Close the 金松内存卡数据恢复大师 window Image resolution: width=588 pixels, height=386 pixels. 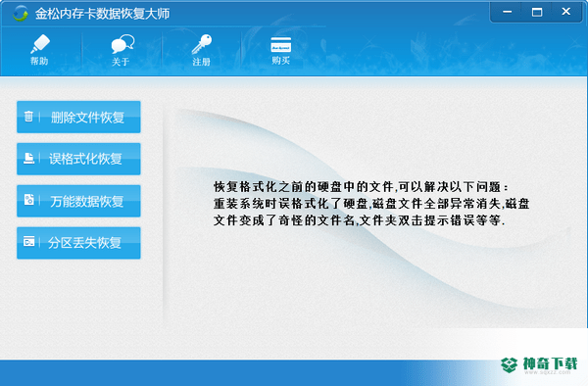point(565,12)
